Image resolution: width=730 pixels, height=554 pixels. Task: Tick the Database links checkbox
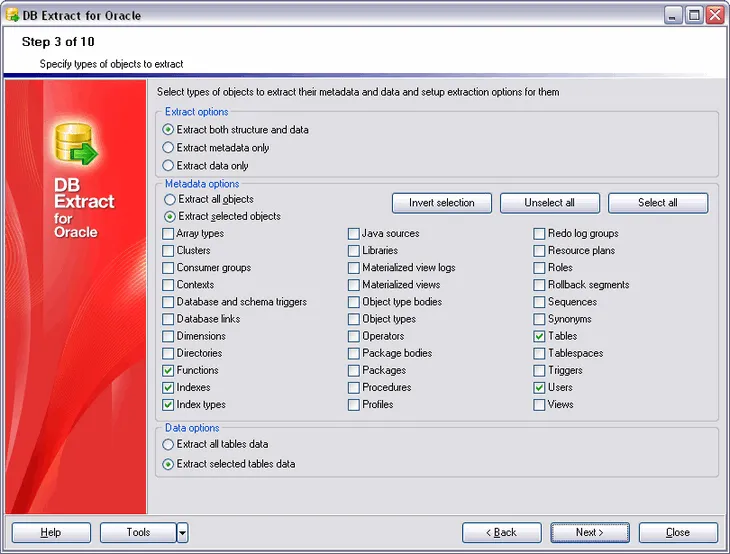168,319
